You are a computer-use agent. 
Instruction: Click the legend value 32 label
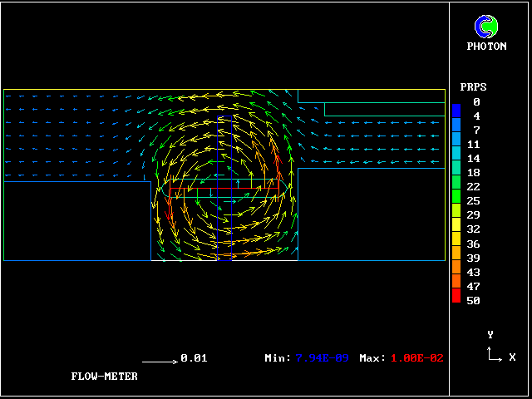[473, 229]
